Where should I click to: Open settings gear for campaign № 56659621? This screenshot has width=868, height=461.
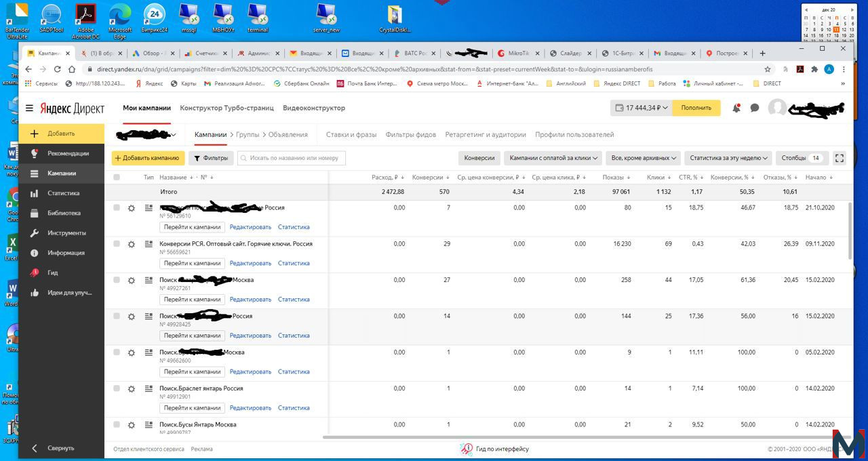click(x=132, y=244)
